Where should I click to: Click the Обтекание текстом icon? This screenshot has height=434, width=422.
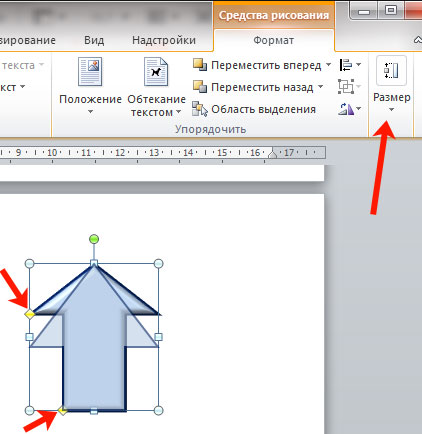coord(156,72)
